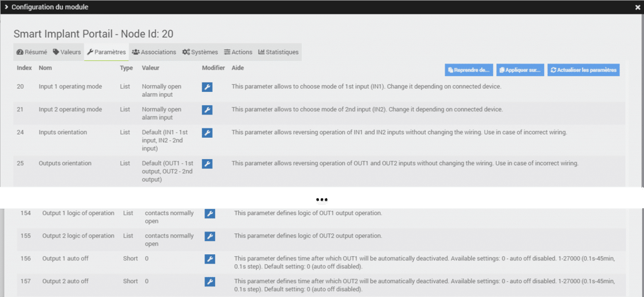
Task: Select the 'Output 2 auto off' name
Action: pos(65,281)
